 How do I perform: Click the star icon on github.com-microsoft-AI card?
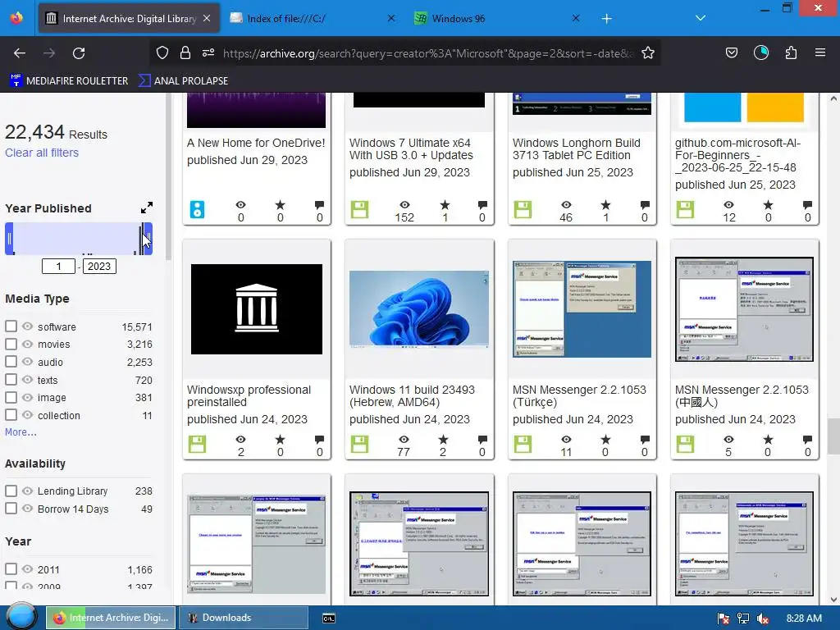(768, 205)
